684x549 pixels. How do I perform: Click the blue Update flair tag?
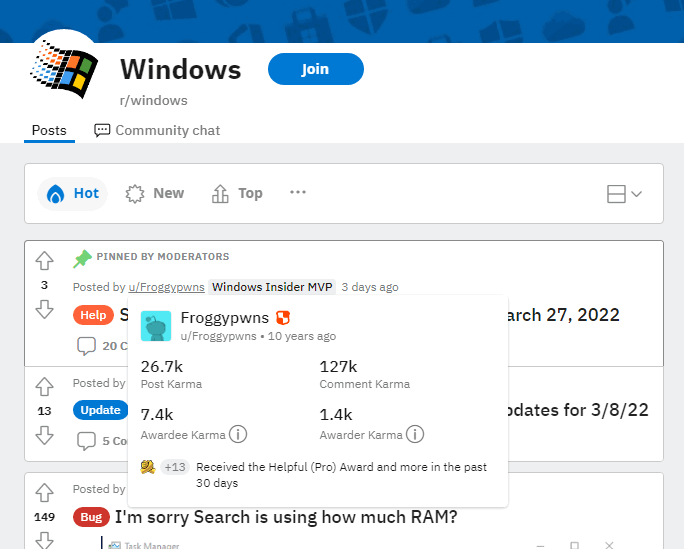click(x=100, y=410)
